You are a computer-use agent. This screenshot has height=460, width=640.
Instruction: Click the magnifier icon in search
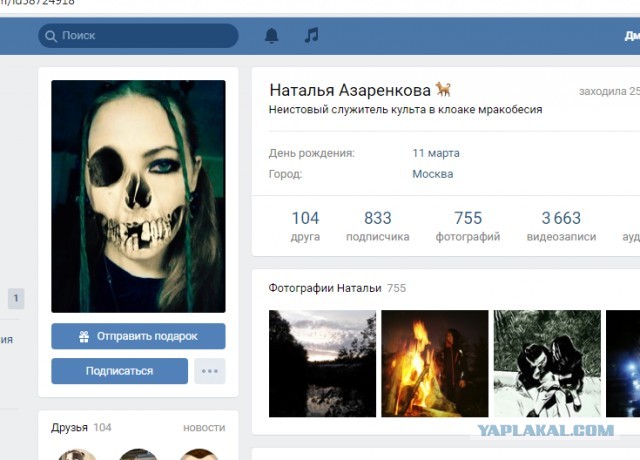pyautogui.click(x=51, y=36)
